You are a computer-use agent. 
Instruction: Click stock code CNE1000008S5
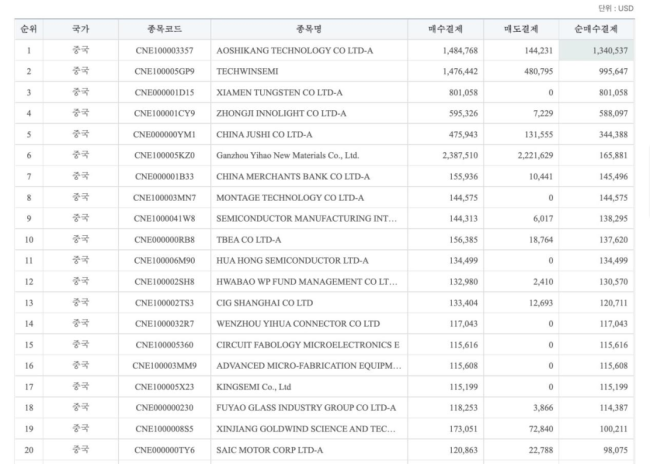coord(164,429)
